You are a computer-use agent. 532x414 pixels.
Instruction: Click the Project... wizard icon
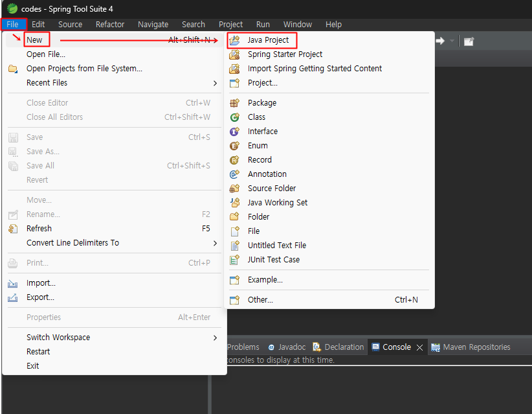coord(234,83)
